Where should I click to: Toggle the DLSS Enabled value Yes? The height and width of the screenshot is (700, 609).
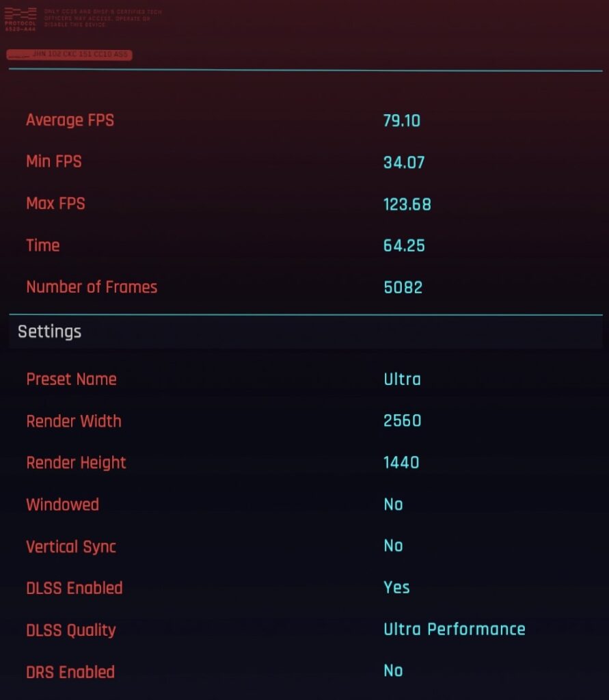(396, 588)
